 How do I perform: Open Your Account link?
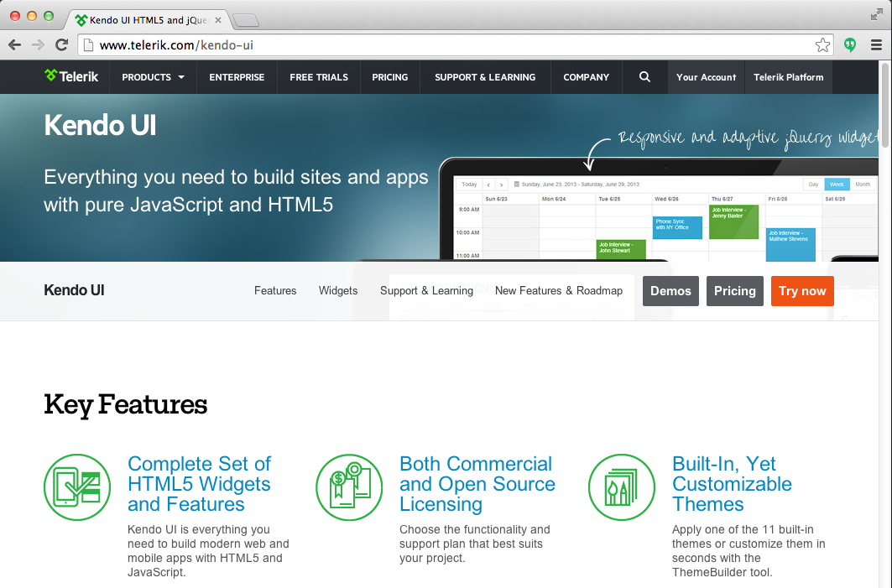click(x=706, y=77)
